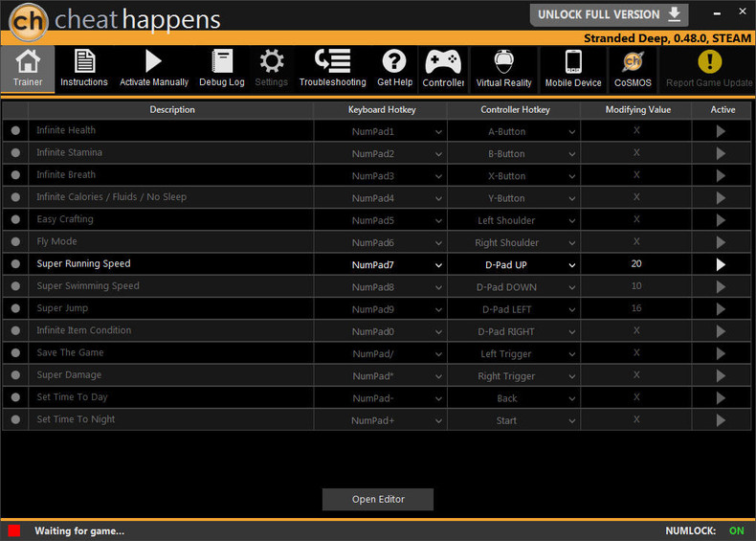756x541 pixels.
Task: Click red game status indicator
Action: click(14, 530)
